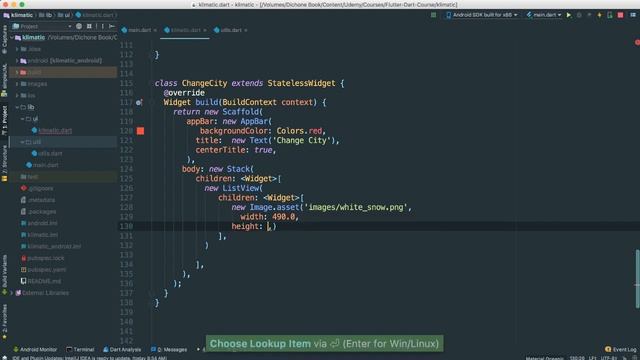The image size is (640, 360).
Task: Open the AVD manager phone icon
Action: (610, 15)
